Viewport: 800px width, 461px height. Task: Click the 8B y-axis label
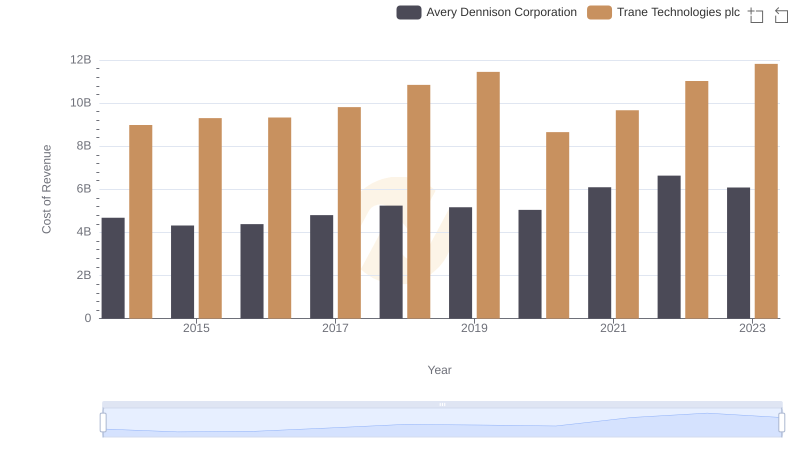tap(84, 146)
